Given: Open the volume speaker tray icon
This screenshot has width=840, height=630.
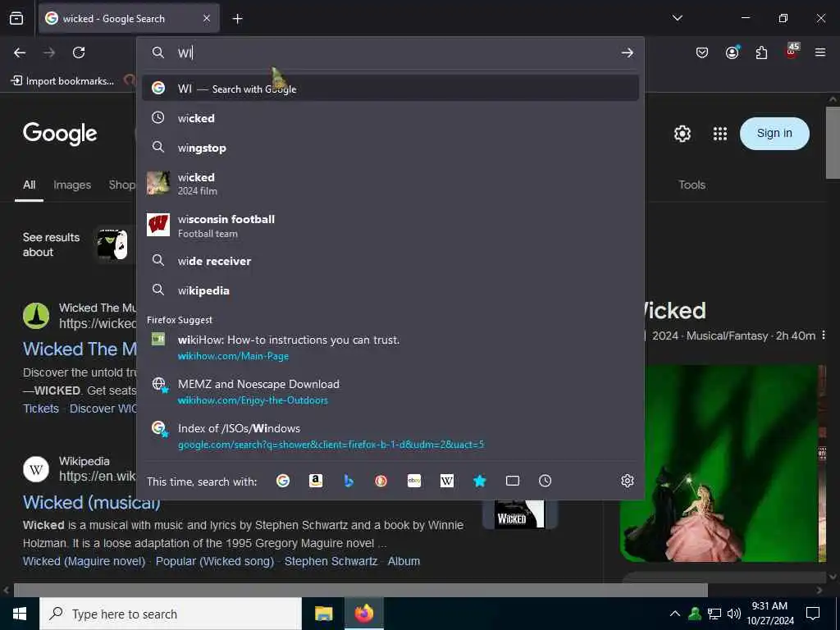Looking at the screenshot, I should click(x=734, y=614).
